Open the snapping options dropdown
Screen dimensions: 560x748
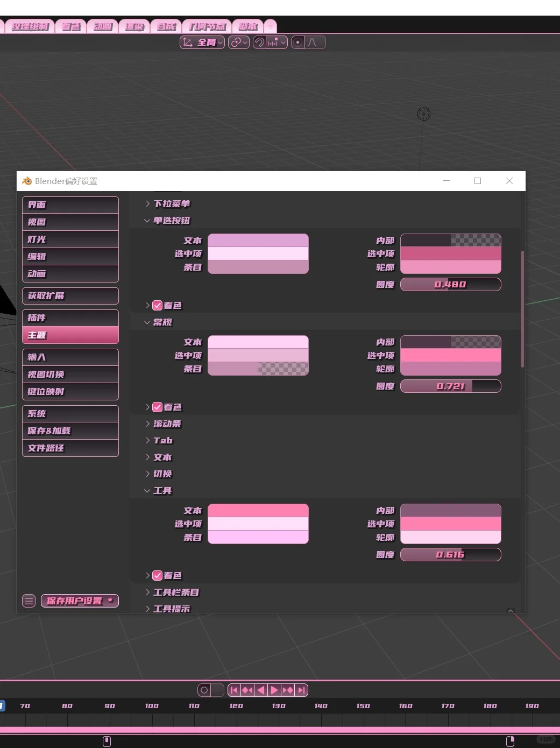coord(277,42)
